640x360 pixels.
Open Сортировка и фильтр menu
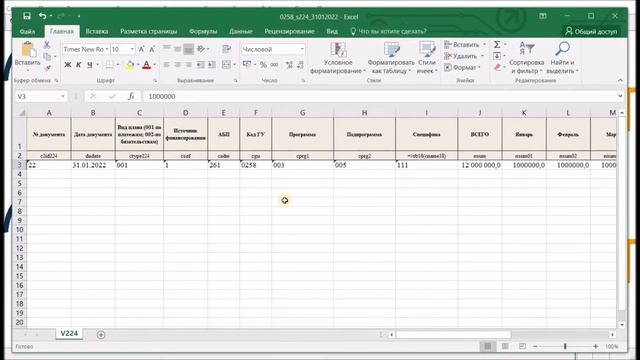click(x=527, y=58)
